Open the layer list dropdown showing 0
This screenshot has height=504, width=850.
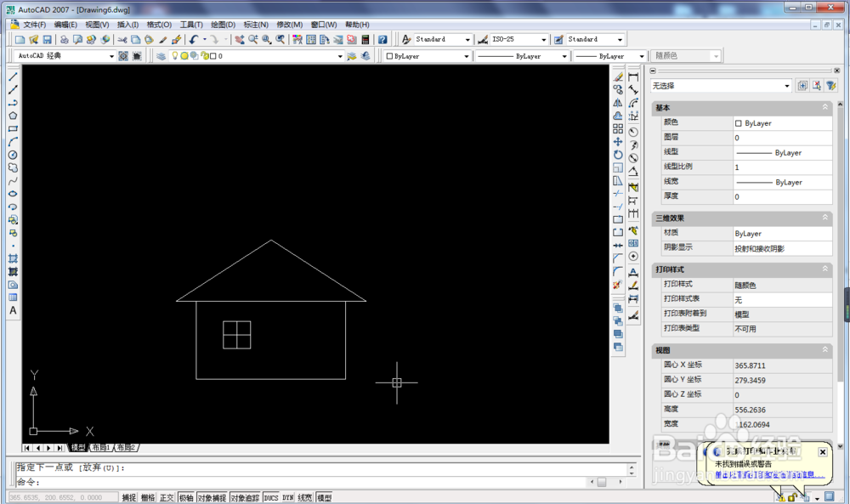click(340, 56)
